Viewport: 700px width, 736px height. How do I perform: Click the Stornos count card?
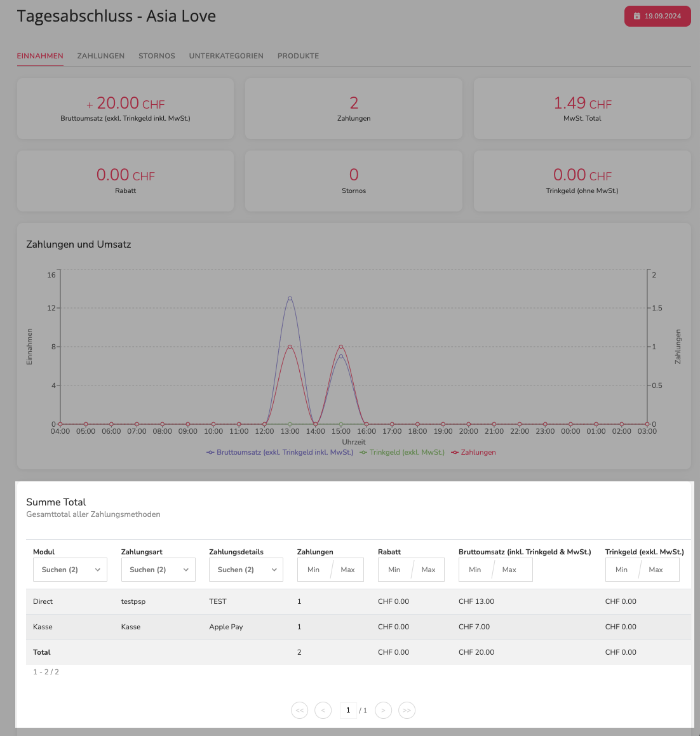pyautogui.click(x=354, y=181)
